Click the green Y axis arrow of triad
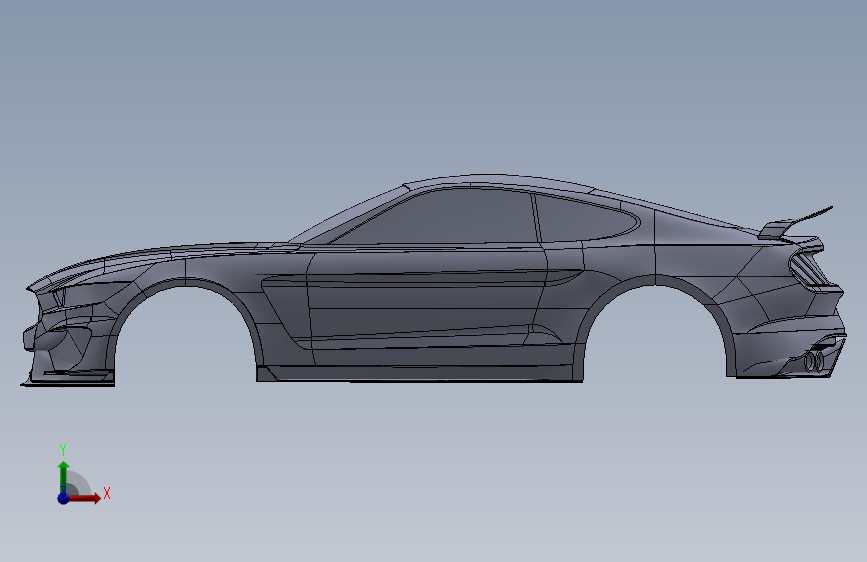867x562 pixels. pyautogui.click(x=64, y=476)
